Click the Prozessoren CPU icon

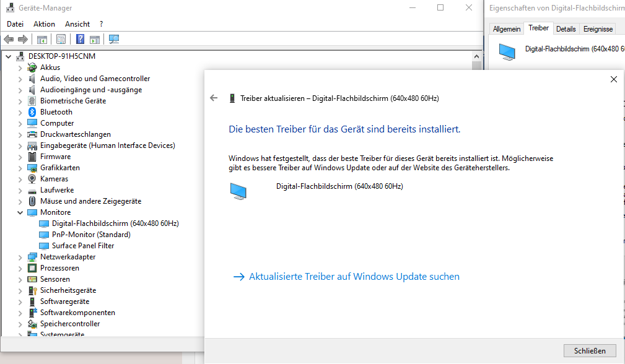32,268
